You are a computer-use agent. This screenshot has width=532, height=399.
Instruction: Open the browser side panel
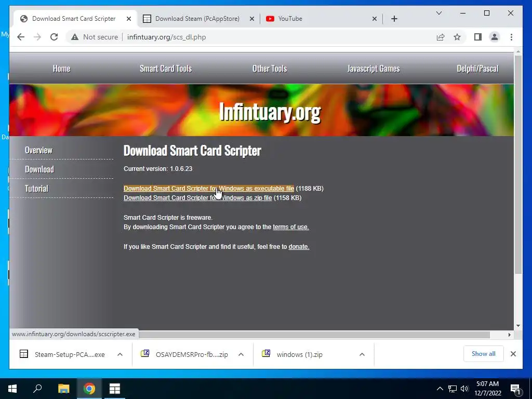pyautogui.click(x=478, y=37)
